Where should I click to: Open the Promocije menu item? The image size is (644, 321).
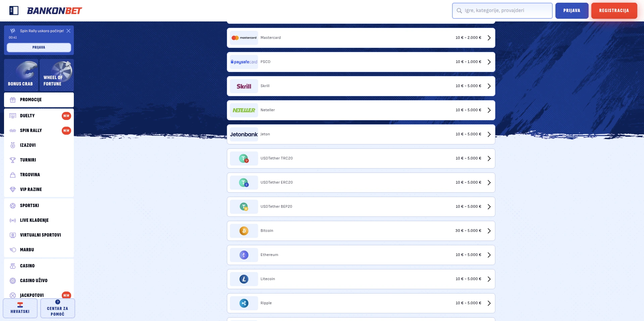39,100
